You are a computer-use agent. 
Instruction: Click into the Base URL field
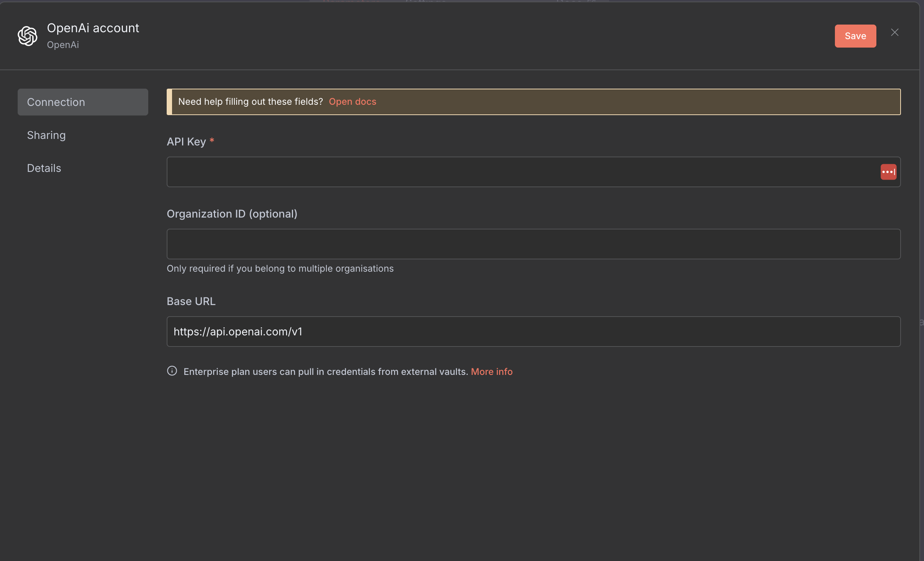click(533, 332)
